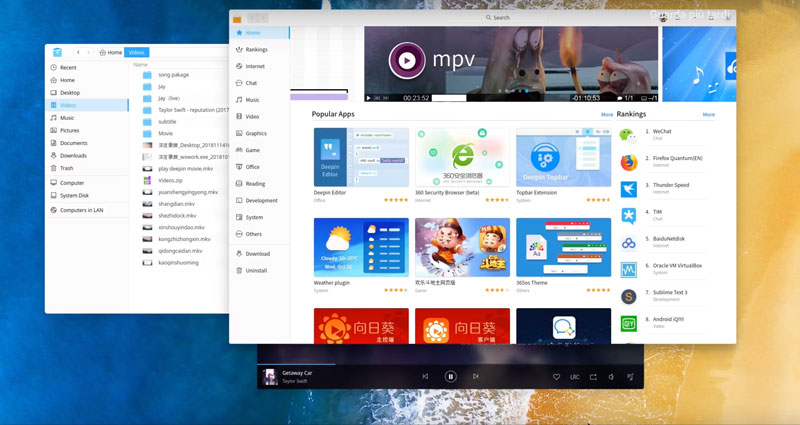The width and height of the screenshot is (800, 425).
Task: Click the BaiduNetdisk icon in Rankings
Action: tap(629, 243)
